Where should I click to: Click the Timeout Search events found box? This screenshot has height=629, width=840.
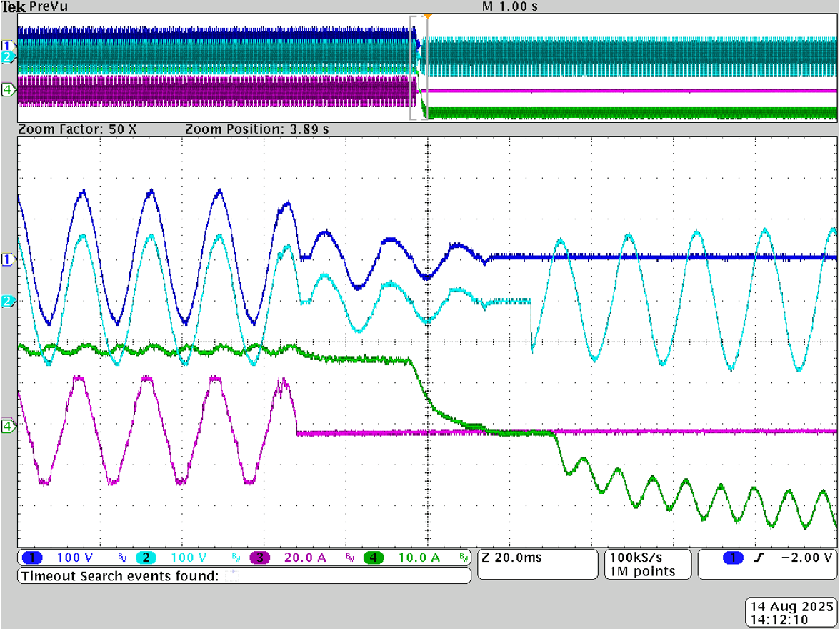tap(244, 576)
